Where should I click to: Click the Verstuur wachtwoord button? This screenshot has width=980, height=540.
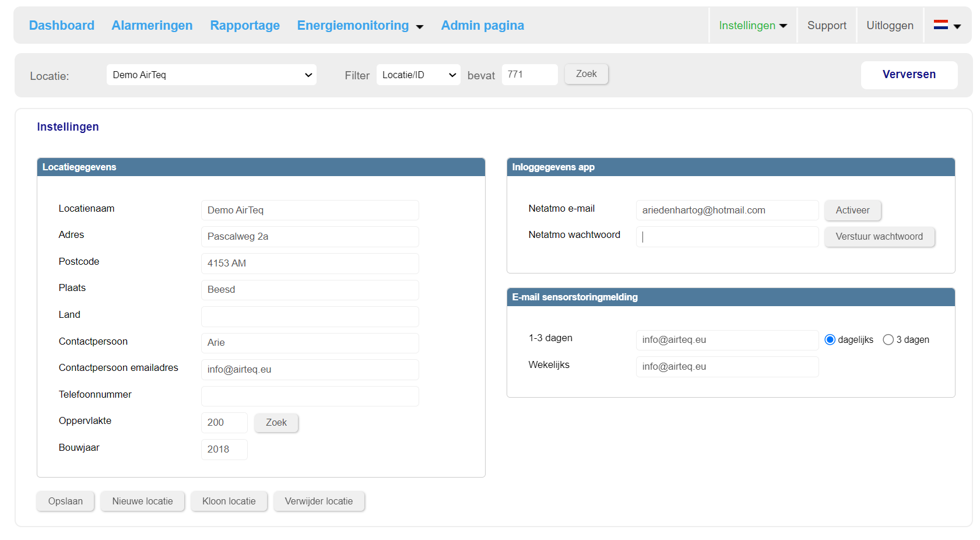pyautogui.click(x=879, y=237)
